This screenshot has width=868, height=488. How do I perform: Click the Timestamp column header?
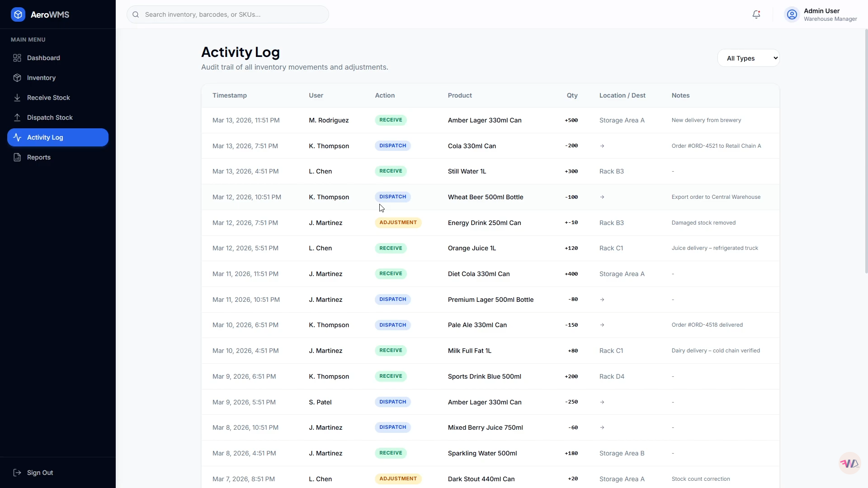click(x=230, y=95)
